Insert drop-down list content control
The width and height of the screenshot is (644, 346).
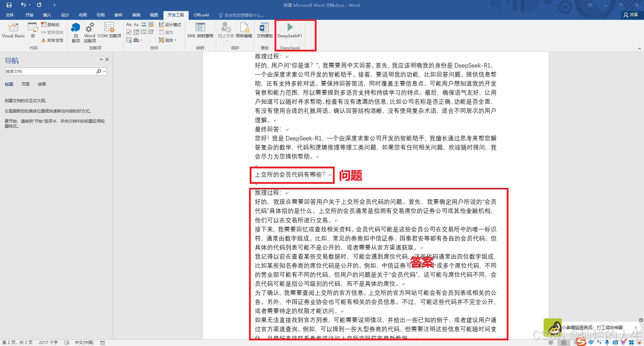coord(144,32)
